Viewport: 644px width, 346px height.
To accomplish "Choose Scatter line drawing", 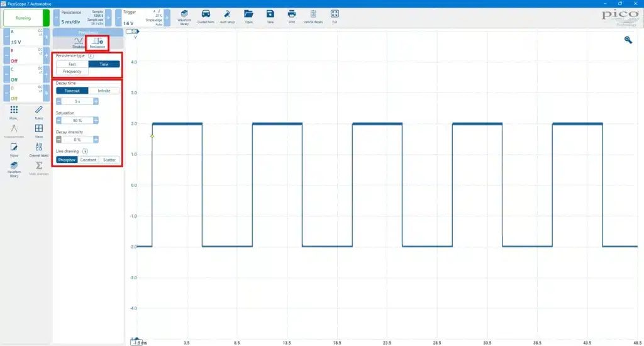I will tap(109, 159).
